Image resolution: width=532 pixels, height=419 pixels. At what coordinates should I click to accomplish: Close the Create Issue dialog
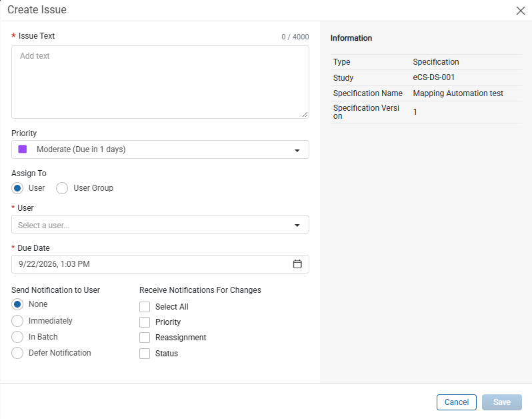[x=521, y=11]
